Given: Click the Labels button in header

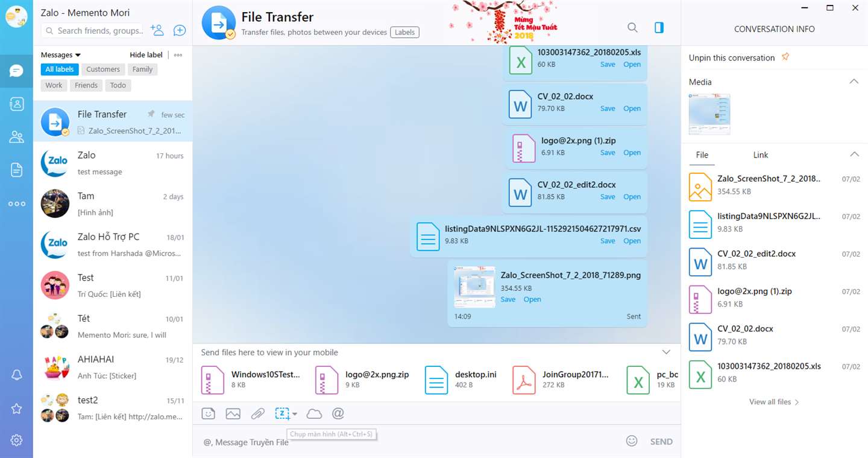Looking at the screenshot, I should pyautogui.click(x=404, y=33).
